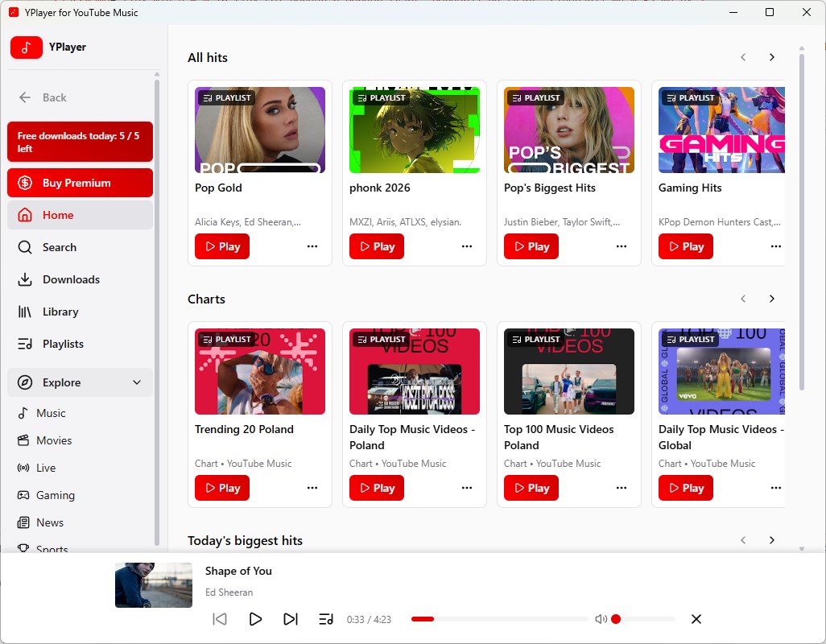Open Playlists from the sidebar
Image resolution: width=826 pixels, height=644 pixels.
click(80, 344)
